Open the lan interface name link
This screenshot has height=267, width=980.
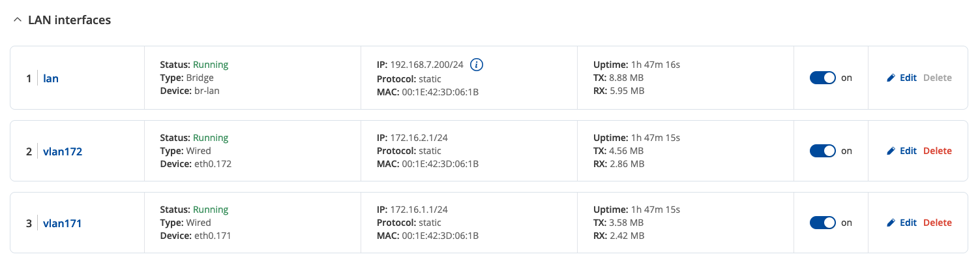coord(51,79)
